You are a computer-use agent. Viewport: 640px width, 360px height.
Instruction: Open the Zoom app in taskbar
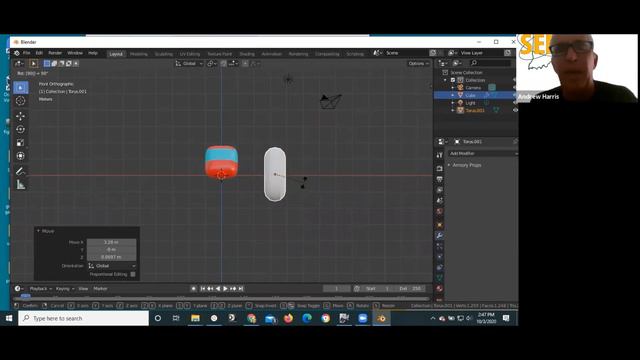tap(362, 318)
